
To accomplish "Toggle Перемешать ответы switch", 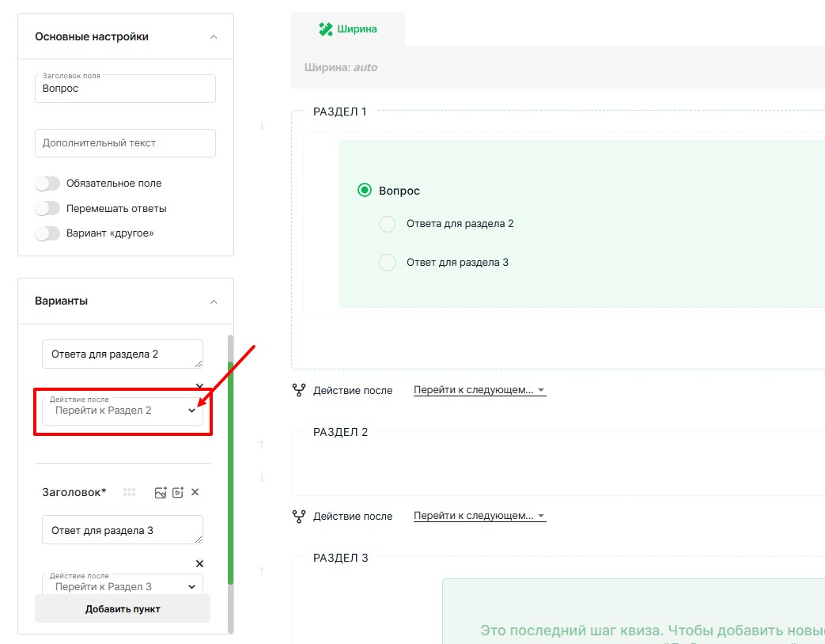I will [47, 209].
